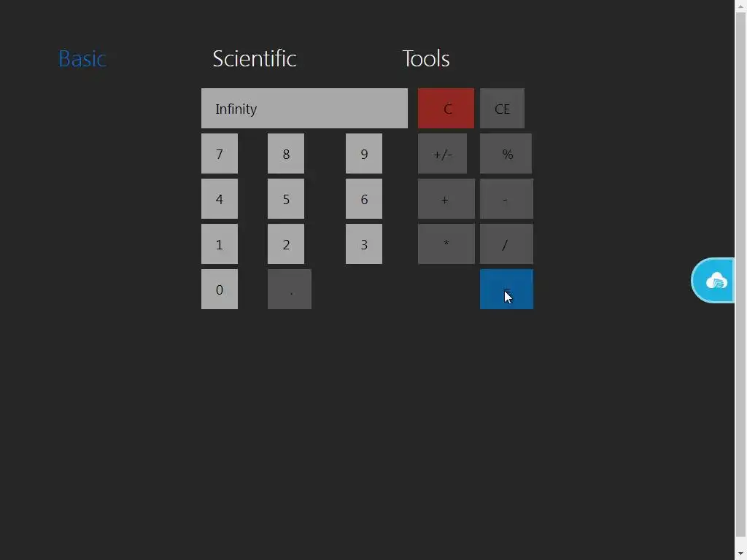Select the multiply * operator key
The image size is (747, 560).
pyautogui.click(x=446, y=244)
